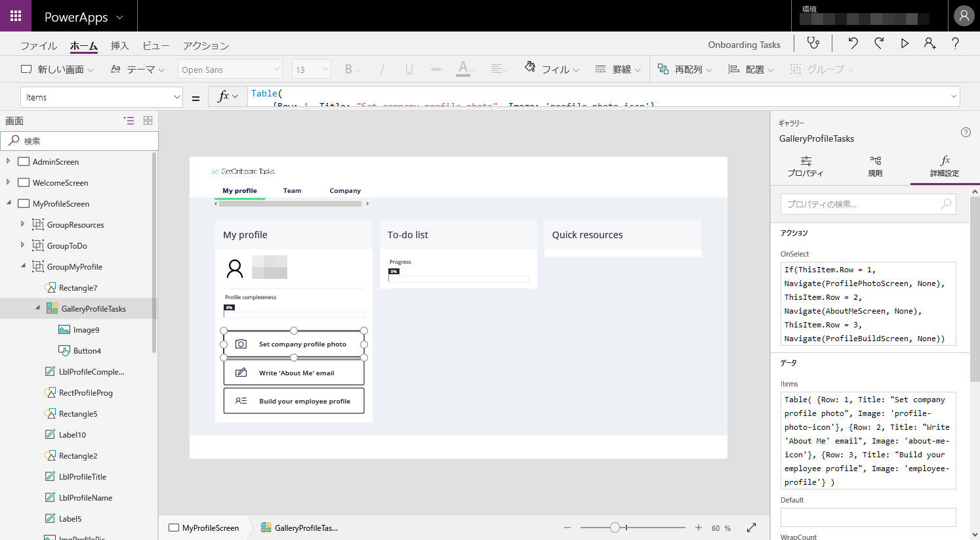The image size is (980, 540).
Task: Click the Share user icon
Action: point(930,43)
